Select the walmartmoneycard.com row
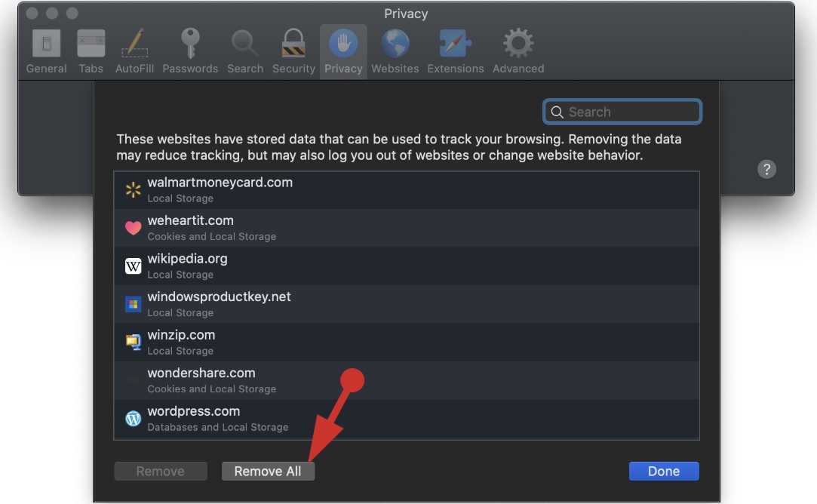 tap(407, 190)
